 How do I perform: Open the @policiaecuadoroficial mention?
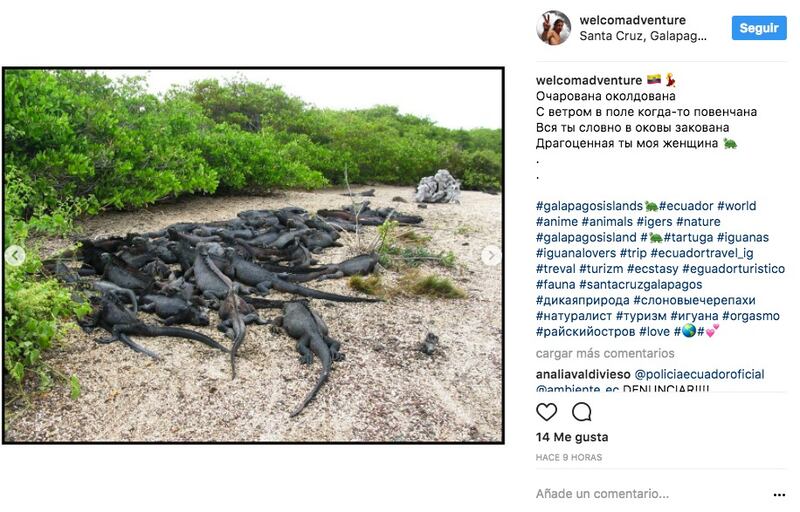699,374
